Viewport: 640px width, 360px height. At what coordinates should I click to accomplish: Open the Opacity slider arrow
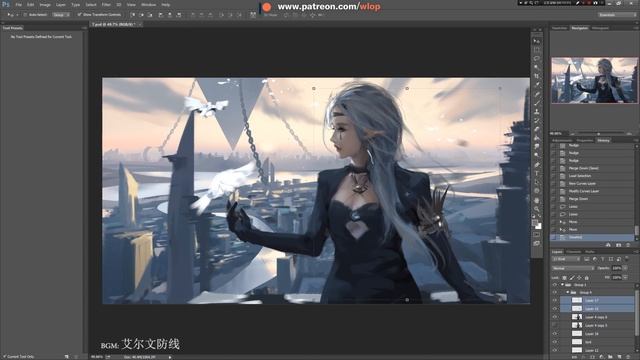pos(625,268)
